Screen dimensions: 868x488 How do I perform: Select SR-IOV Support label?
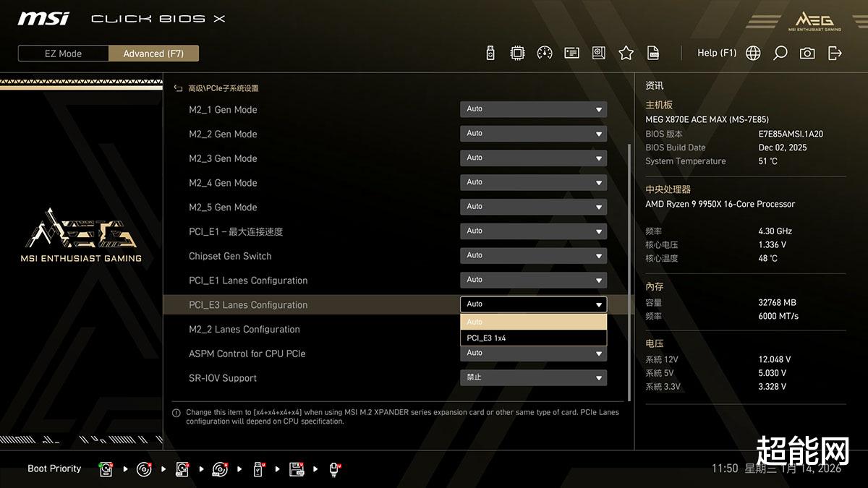[x=223, y=378]
